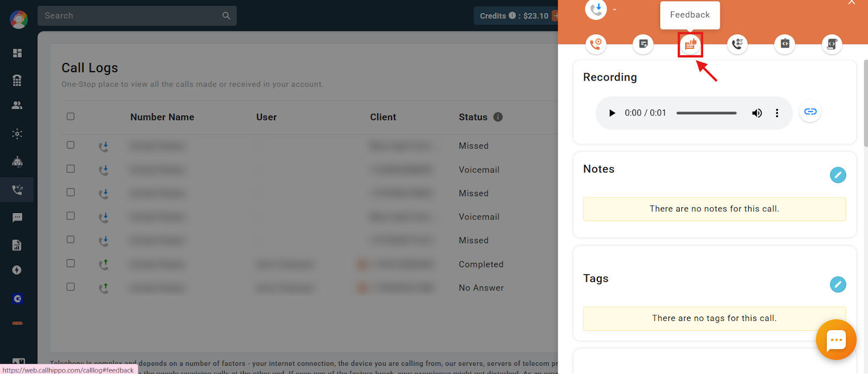Click the outgoing call icon in No Answer row
This screenshot has height=374, width=868.
click(104, 288)
